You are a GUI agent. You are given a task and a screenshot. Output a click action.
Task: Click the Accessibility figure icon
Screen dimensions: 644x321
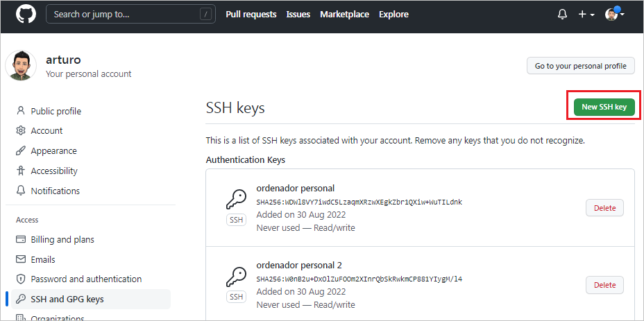tap(21, 171)
